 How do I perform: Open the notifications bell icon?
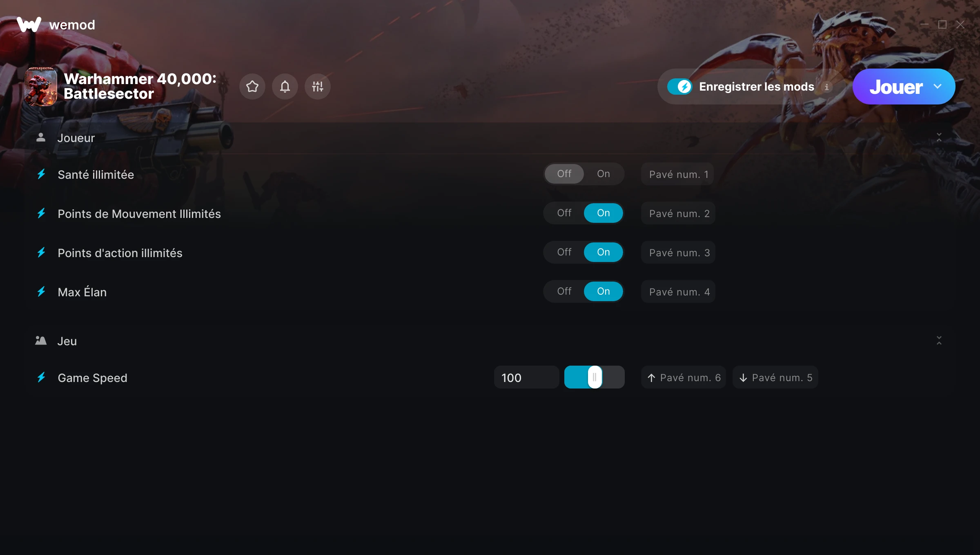285,87
